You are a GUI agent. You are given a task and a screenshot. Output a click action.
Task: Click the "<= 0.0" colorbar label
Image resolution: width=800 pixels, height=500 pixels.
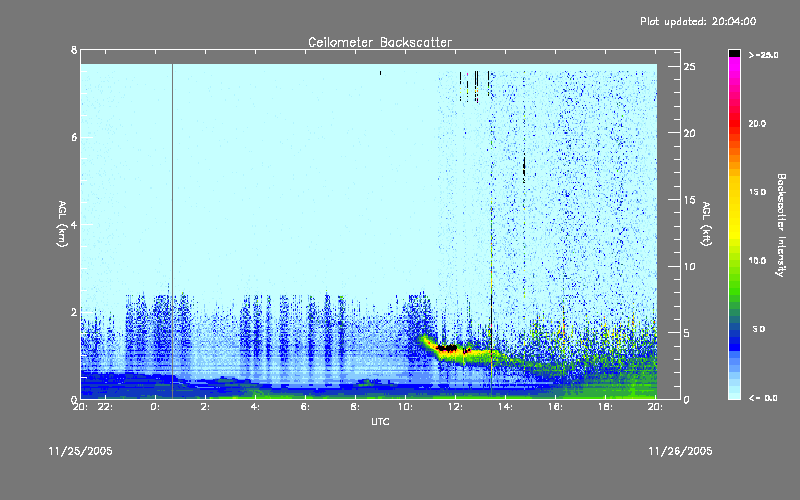click(763, 398)
